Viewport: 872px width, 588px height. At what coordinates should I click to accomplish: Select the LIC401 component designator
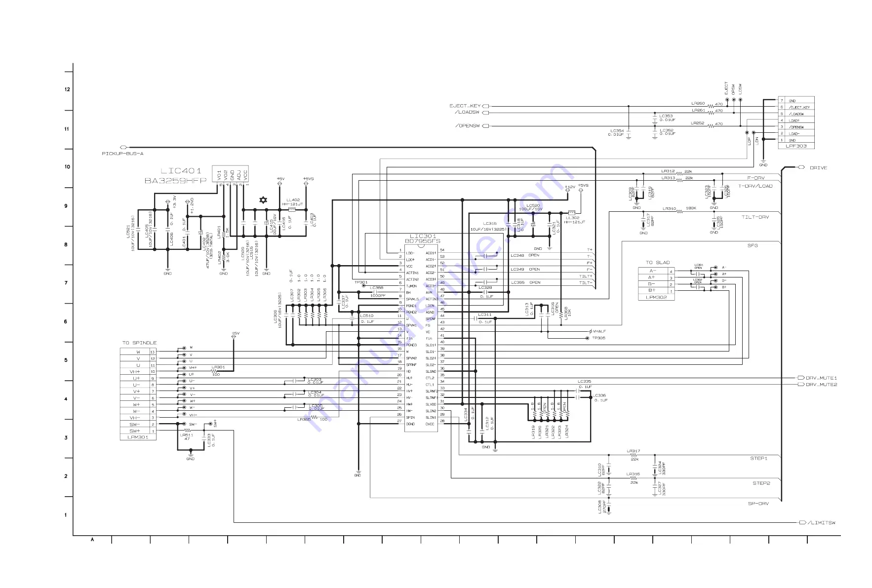click(x=181, y=171)
